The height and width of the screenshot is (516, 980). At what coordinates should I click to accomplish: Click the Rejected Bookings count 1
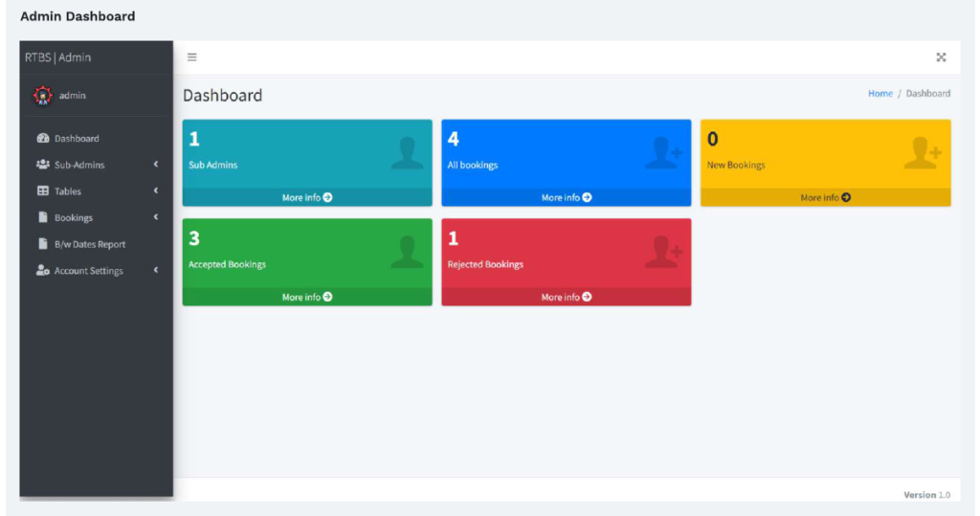point(453,238)
